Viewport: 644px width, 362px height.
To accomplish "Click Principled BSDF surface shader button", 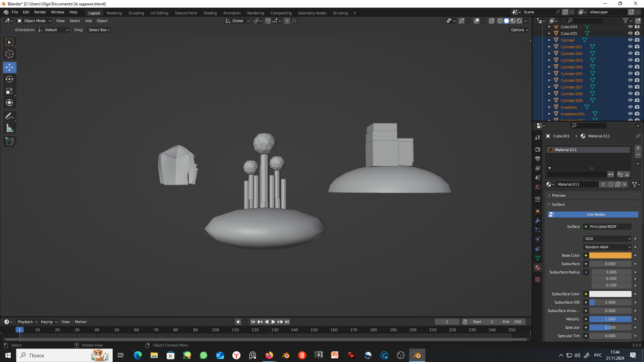I will click(607, 226).
